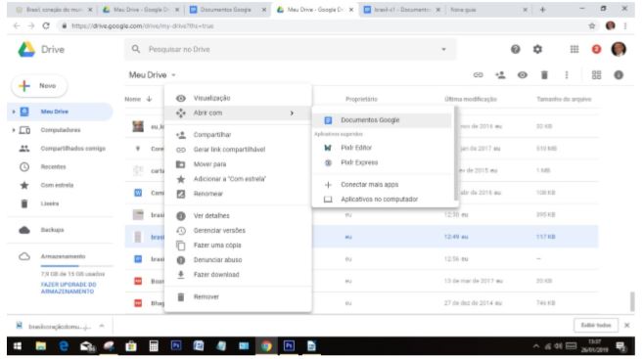
Task: Open the Drive settings gear
Action: coord(537,49)
